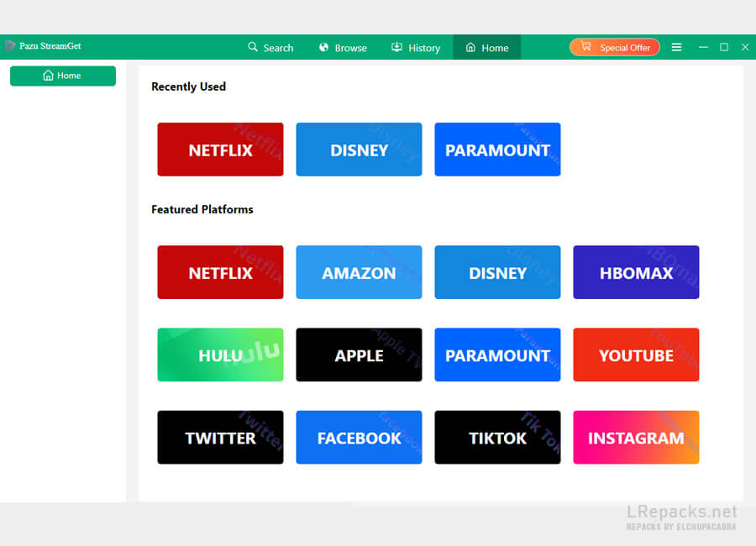Screen dimensions: 756x546
Task: Close the Pazu StreamGet window
Action: [x=745, y=47]
